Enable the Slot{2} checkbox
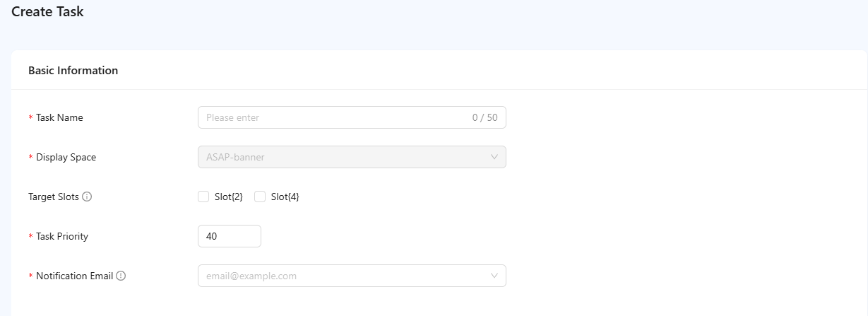The image size is (868, 316). tap(203, 197)
